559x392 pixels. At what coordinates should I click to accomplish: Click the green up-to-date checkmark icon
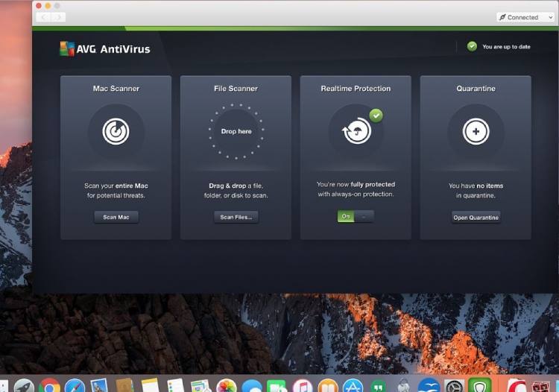click(472, 46)
